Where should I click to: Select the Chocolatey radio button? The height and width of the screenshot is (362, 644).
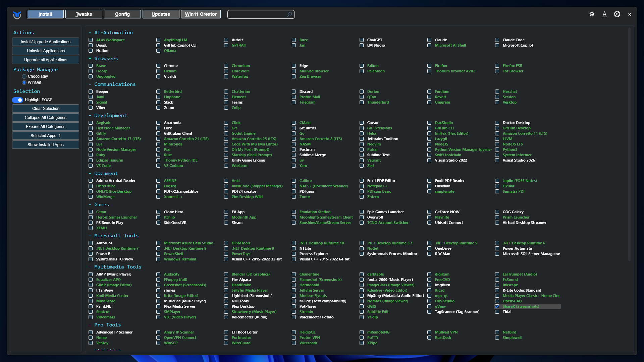(24, 76)
